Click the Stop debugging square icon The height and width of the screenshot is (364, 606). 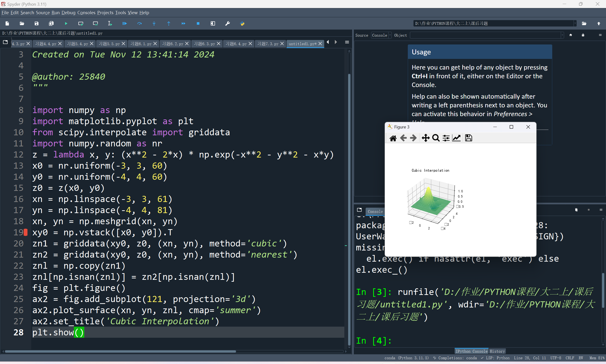click(198, 24)
